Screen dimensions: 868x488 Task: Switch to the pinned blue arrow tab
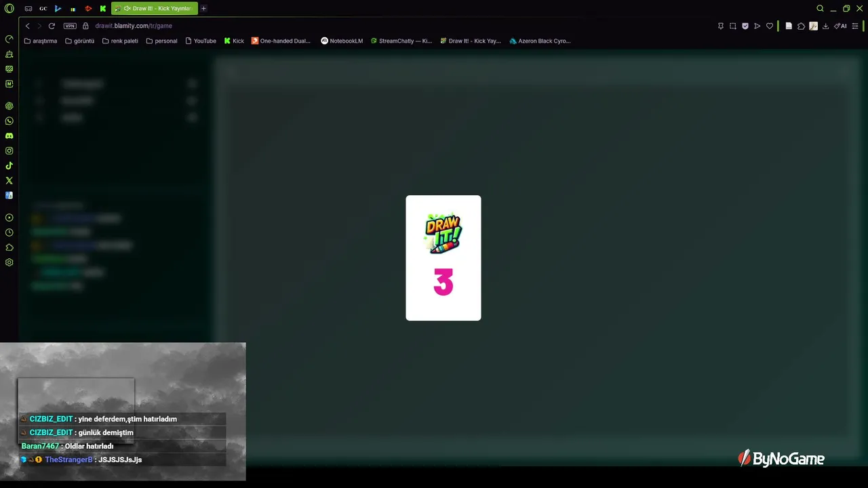point(58,9)
